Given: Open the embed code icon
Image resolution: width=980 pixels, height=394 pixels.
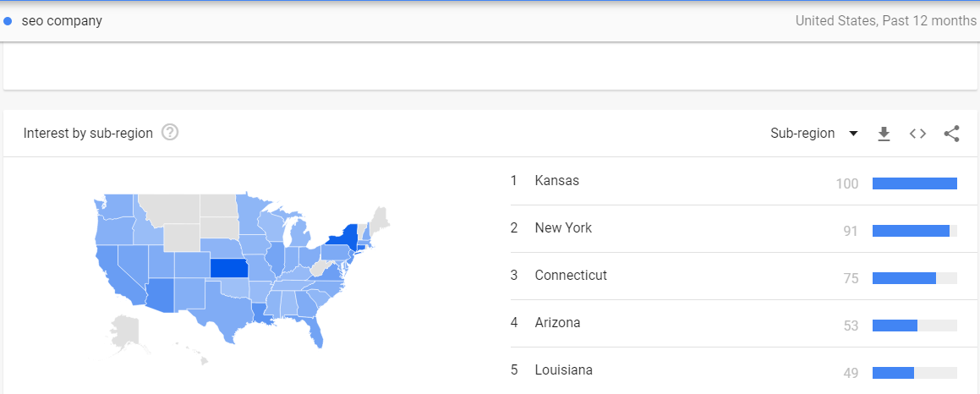Looking at the screenshot, I should [917, 134].
